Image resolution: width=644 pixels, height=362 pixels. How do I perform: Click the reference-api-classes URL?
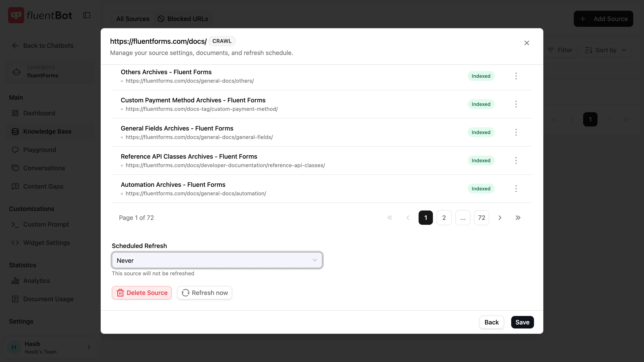[x=225, y=165]
